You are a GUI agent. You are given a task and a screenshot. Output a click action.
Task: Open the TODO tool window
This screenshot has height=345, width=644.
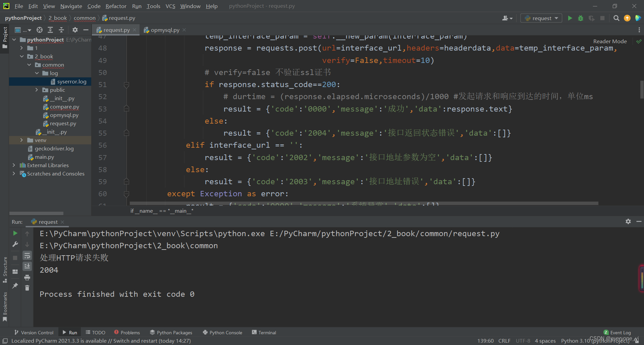click(x=95, y=332)
